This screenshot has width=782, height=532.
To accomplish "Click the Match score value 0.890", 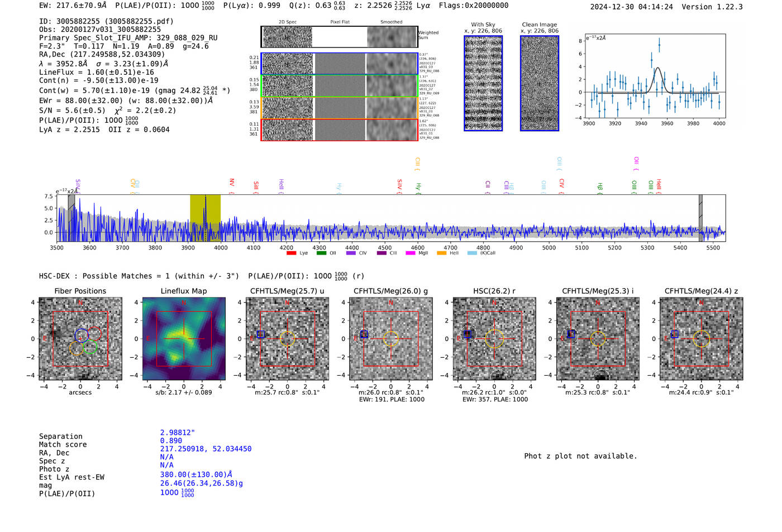I will pyautogui.click(x=171, y=441).
